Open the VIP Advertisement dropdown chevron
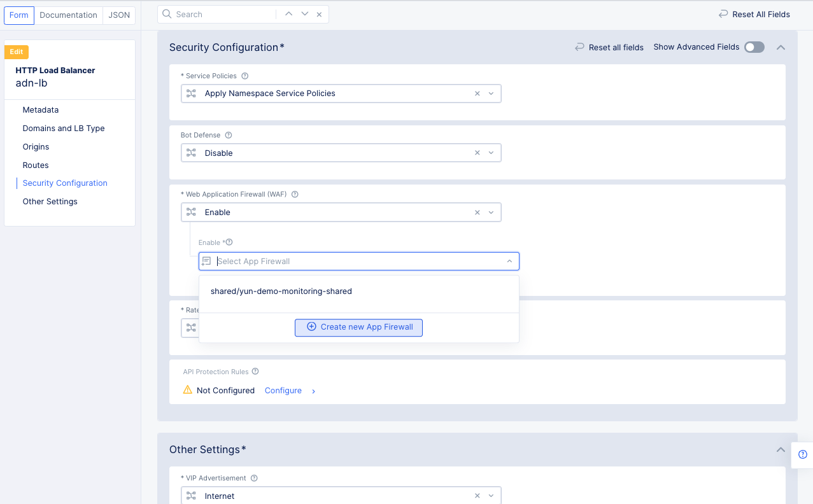The image size is (813, 504). pos(490,495)
